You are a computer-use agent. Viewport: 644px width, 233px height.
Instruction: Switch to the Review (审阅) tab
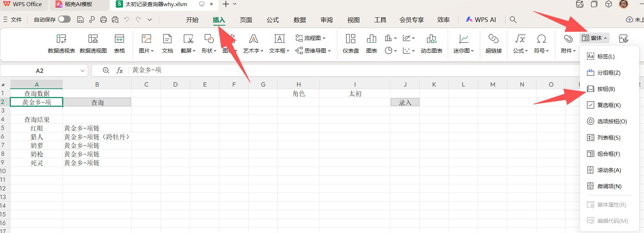[327, 20]
